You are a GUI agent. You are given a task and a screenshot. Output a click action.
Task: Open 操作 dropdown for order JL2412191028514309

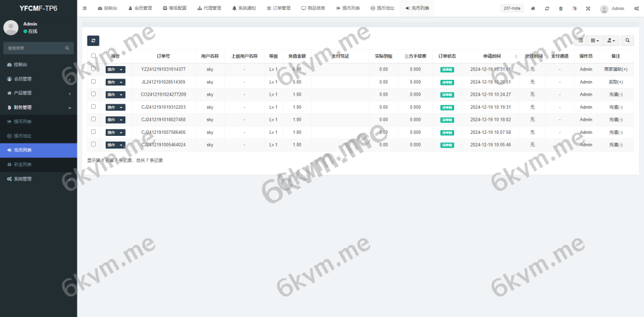click(x=115, y=82)
